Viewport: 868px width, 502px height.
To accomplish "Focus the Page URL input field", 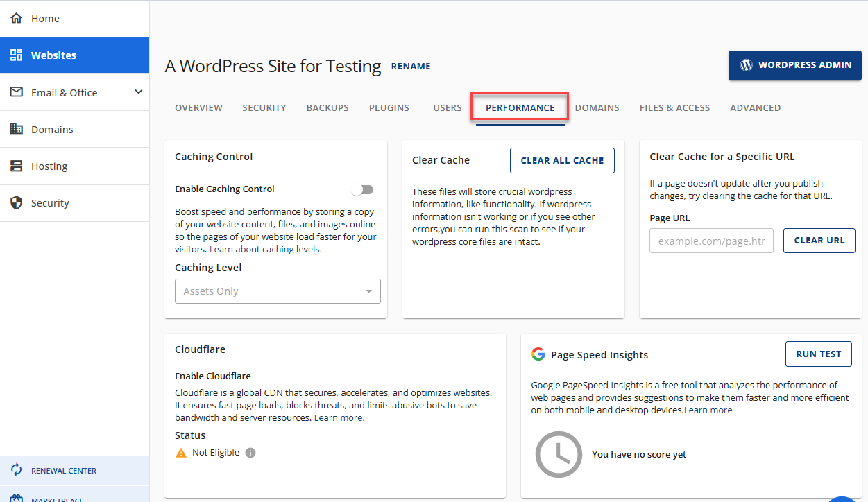I will (x=711, y=241).
